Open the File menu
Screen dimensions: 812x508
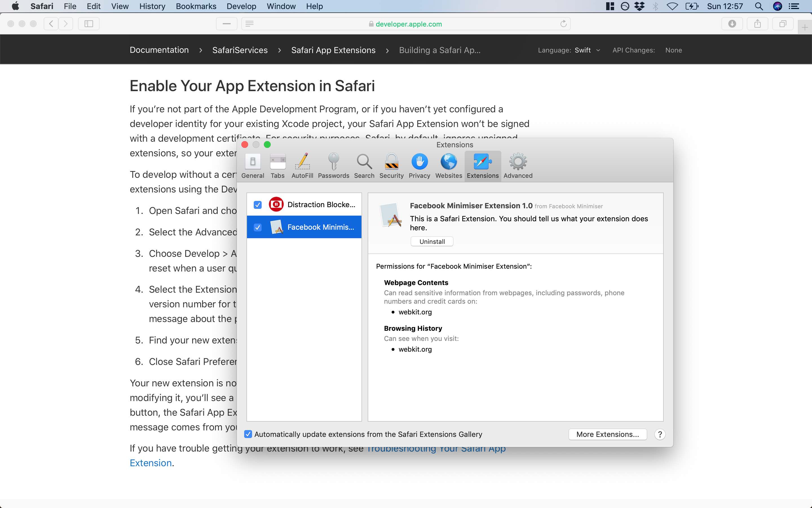[x=70, y=6]
